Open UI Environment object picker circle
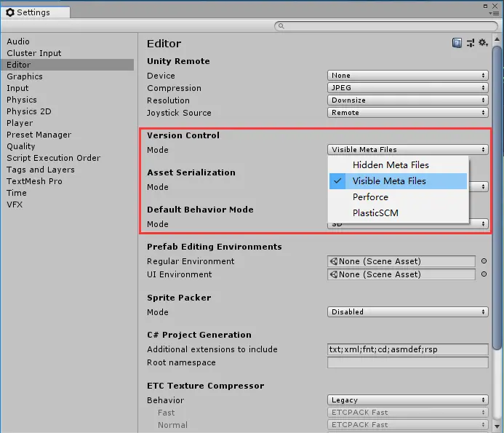 [x=484, y=274]
